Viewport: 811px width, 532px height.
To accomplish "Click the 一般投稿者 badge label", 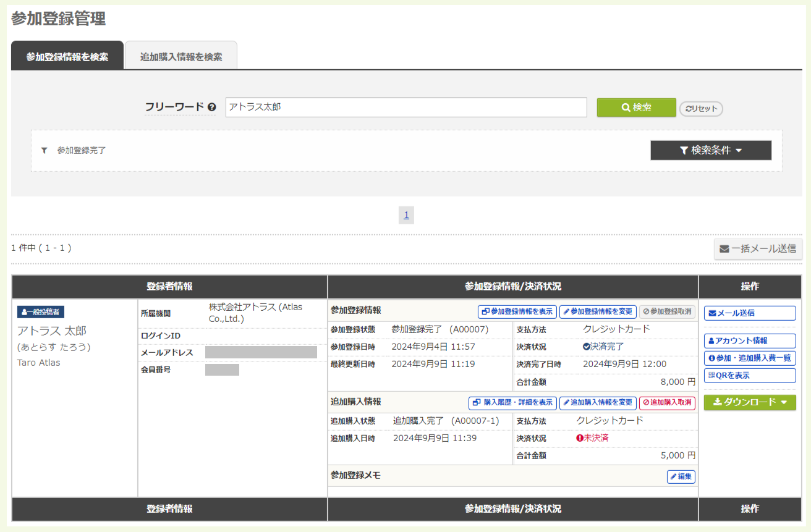I will (42, 312).
